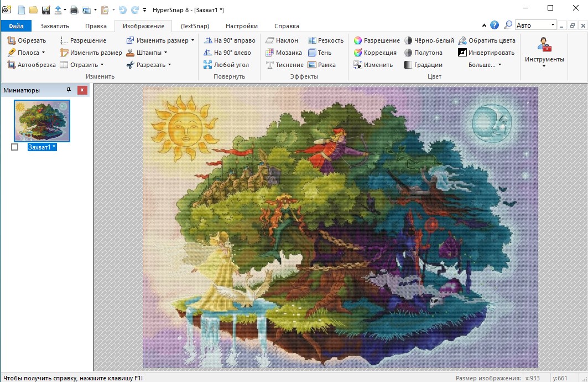Toggle the Миниатюры panel pin
The height and width of the screenshot is (382, 588).
[69, 90]
